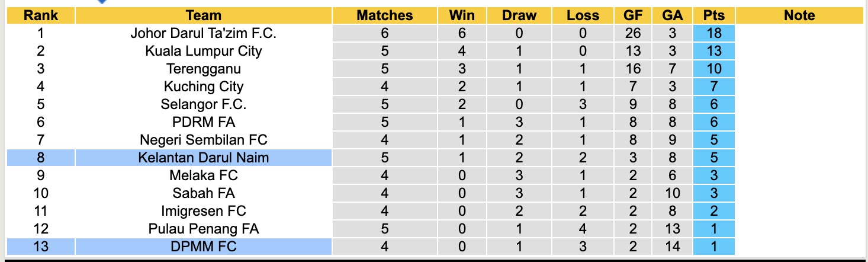Open Pulau Penang FA team entry

point(203,228)
